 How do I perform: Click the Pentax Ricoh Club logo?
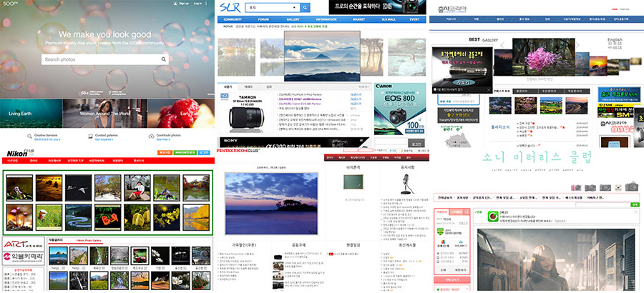click(x=241, y=152)
